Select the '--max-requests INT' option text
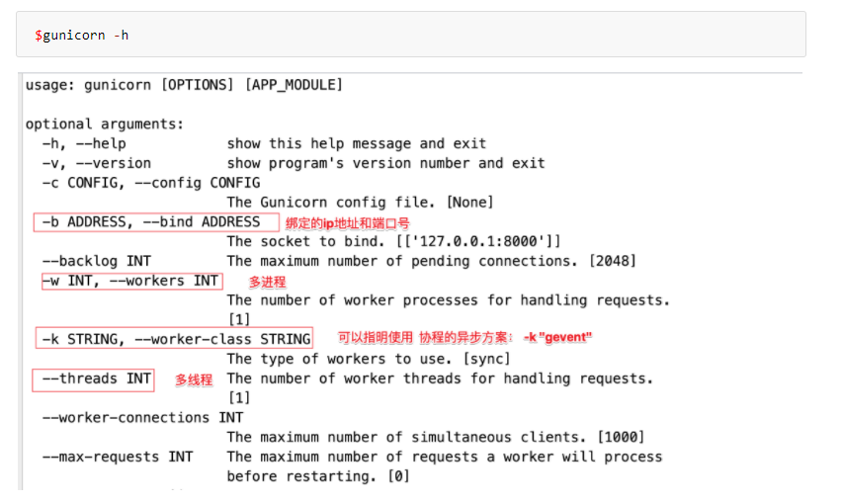The height and width of the screenshot is (504, 843). (x=118, y=457)
